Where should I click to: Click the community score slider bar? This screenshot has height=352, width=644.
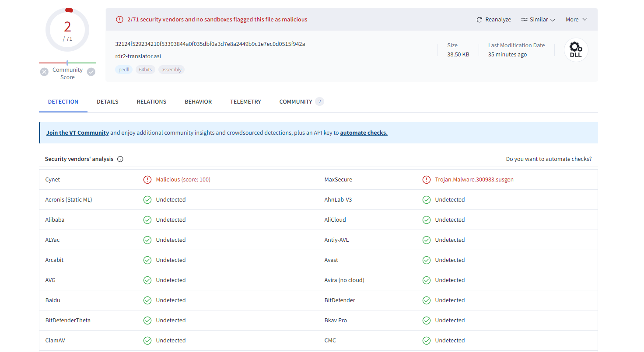coord(67,63)
